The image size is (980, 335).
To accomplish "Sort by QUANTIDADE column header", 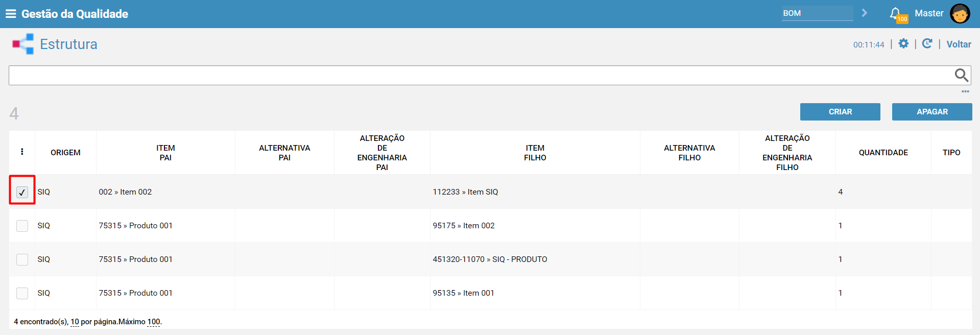I will [883, 153].
